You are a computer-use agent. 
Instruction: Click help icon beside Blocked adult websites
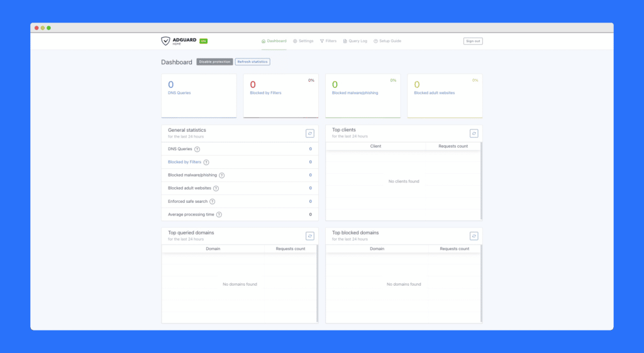pos(216,188)
